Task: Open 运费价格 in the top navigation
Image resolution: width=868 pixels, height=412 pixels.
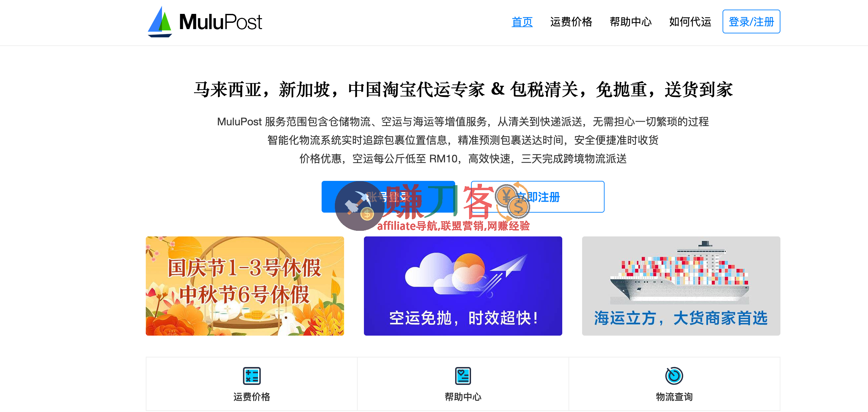Action: tap(571, 22)
